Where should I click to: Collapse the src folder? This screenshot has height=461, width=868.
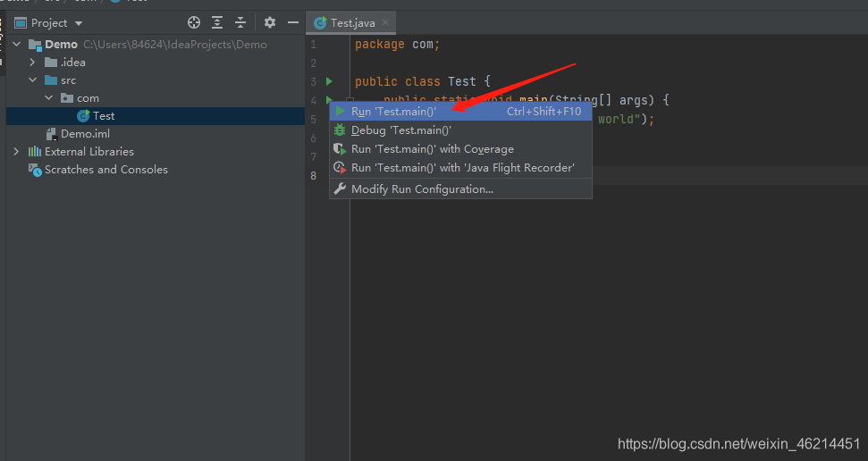point(32,80)
